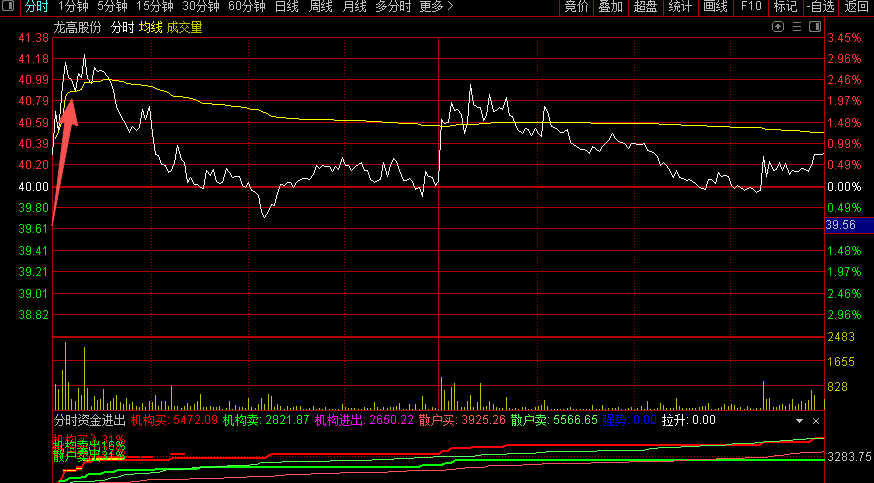The height and width of the screenshot is (483, 874).
Task: Toggle 叠加 overlay comparison mode
Action: point(608,7)
